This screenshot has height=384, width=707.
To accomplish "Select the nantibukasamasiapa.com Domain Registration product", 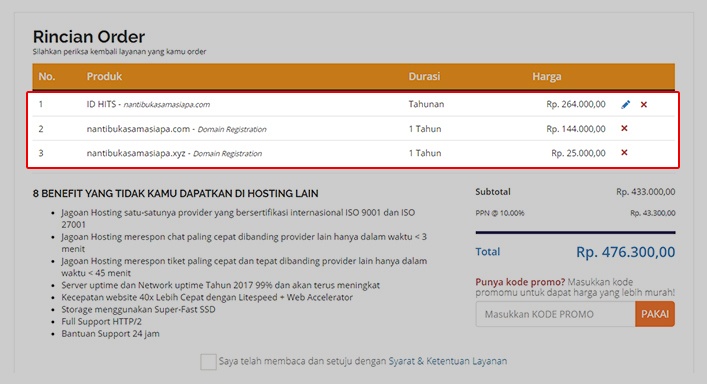I will (x=176, y=129).
